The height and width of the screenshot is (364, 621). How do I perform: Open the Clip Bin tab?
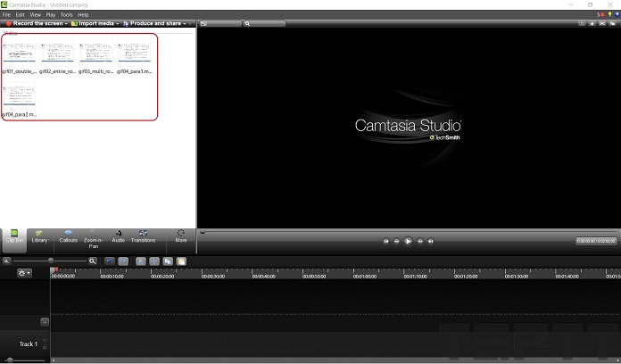point(14,240)
